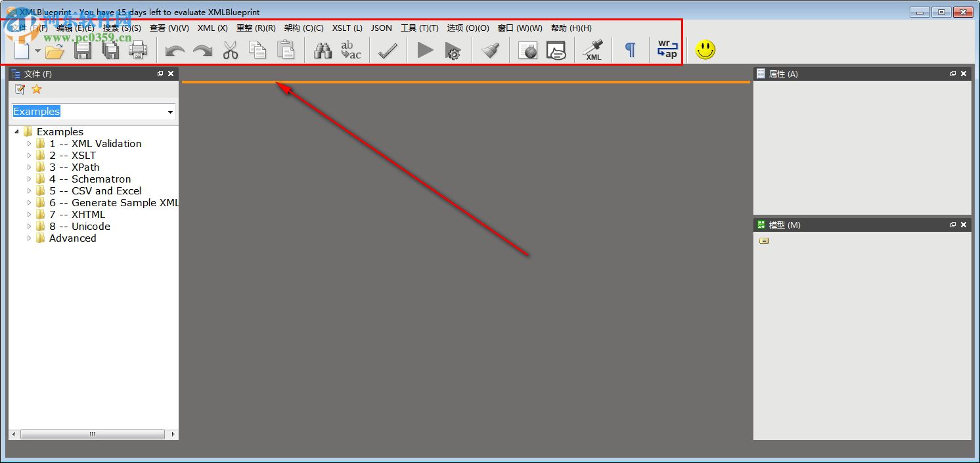980x463 pixels.
Task: Open the 重整 (R) menu
Action: click(256, 28)
